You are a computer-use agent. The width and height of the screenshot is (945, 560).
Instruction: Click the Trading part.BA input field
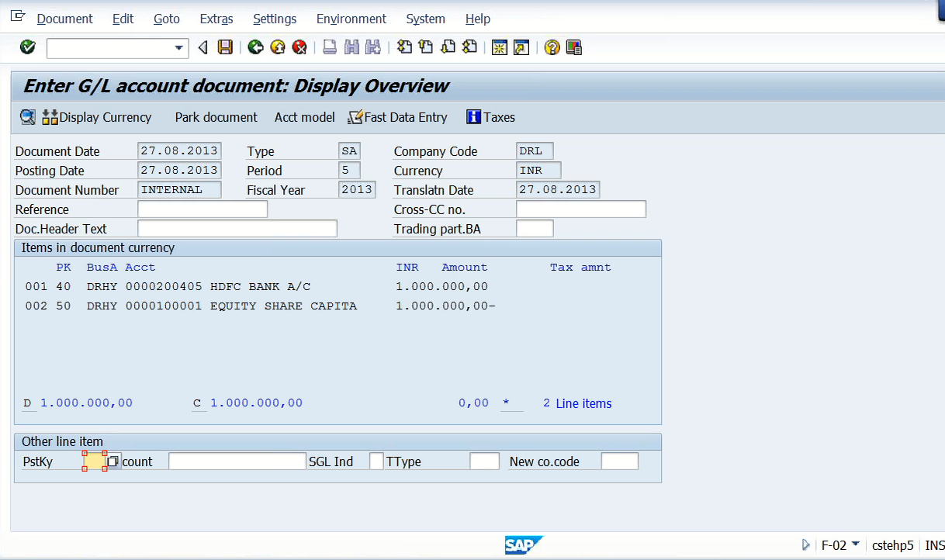(535, 229)
